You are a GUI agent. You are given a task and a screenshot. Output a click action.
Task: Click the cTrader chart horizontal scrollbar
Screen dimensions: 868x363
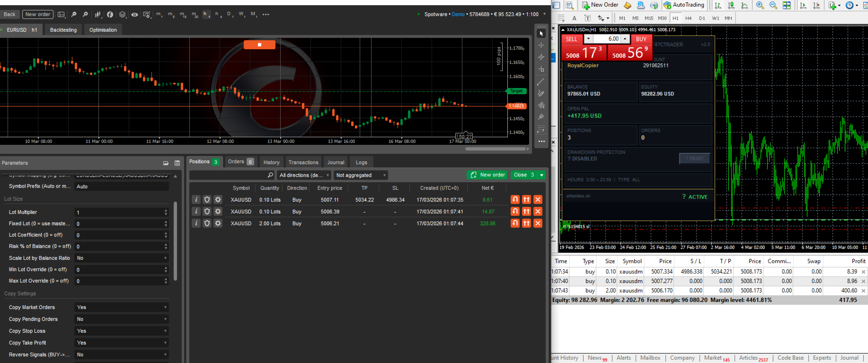point(496,149)
